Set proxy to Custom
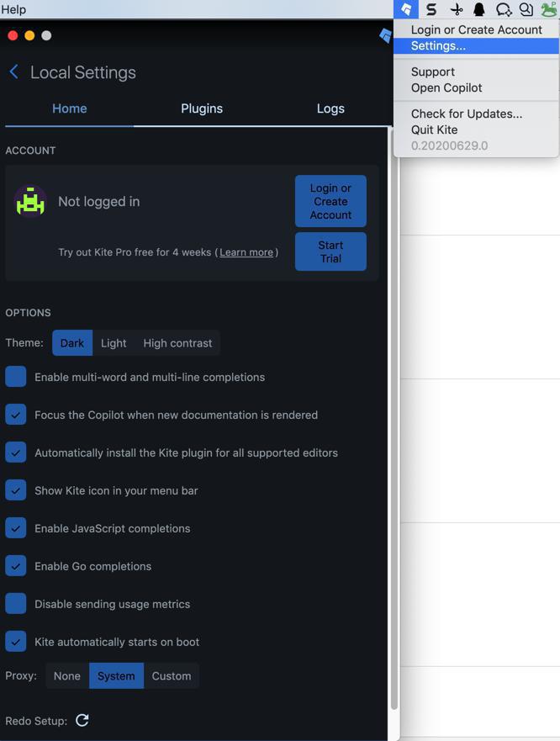Image resolution: width=560 pixels, height=741 pixels. [x=172, y=675]
